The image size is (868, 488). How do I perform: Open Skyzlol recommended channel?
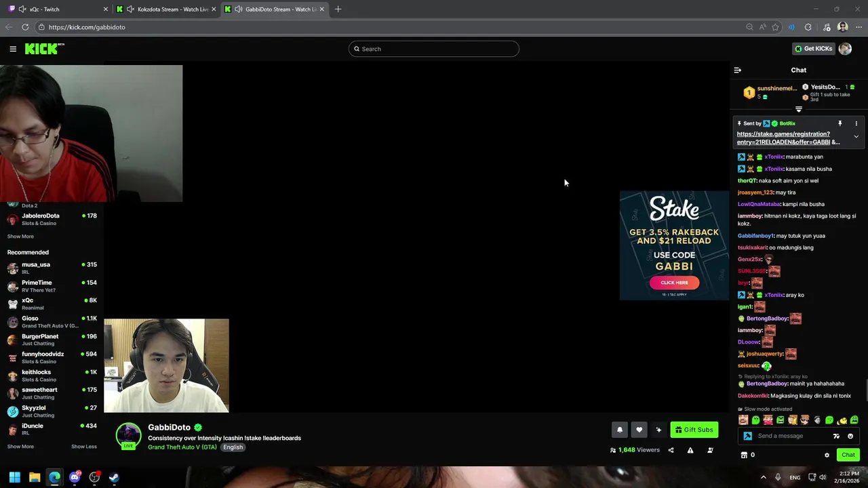click(52, 411)
